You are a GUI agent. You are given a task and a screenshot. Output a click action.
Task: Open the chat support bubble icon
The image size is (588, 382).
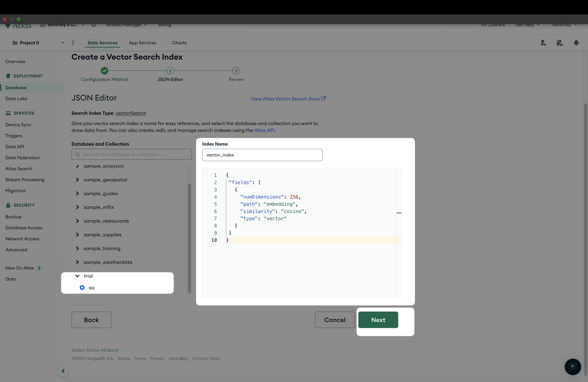click(x=573, y=366)
